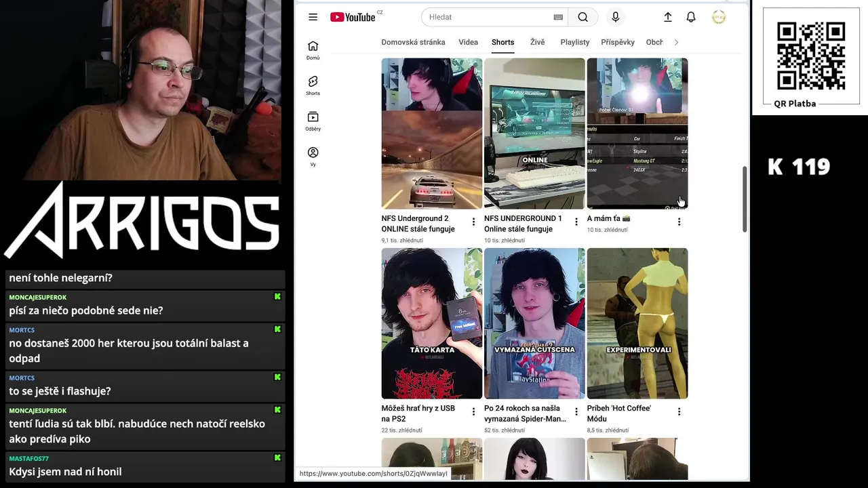Image resolution: width=868 pixels, height=488 pixels.
Task: Click '22 tis. zhlédnutí' view count
Action: [401, 430]
